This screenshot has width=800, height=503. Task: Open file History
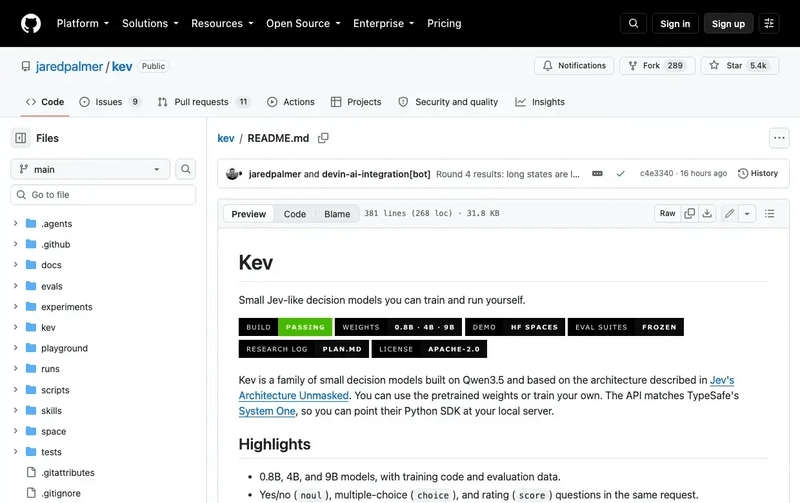click(758, 173)
